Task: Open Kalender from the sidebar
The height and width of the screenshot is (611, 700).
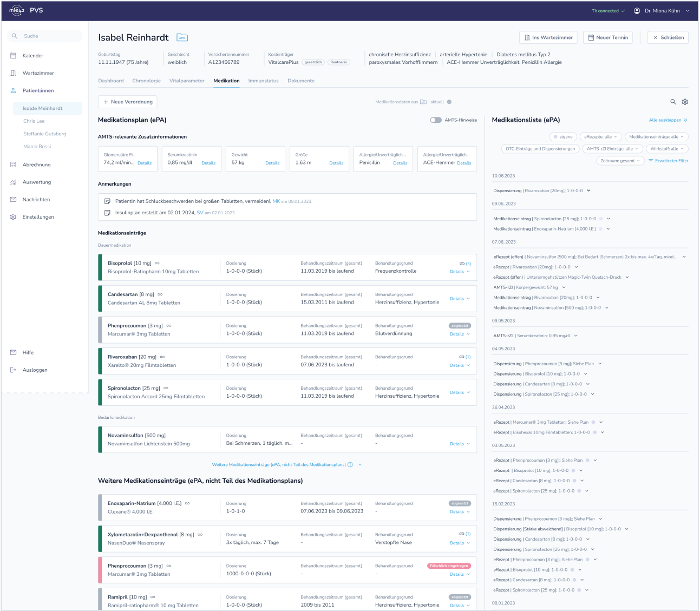Action: pos(32,56)
